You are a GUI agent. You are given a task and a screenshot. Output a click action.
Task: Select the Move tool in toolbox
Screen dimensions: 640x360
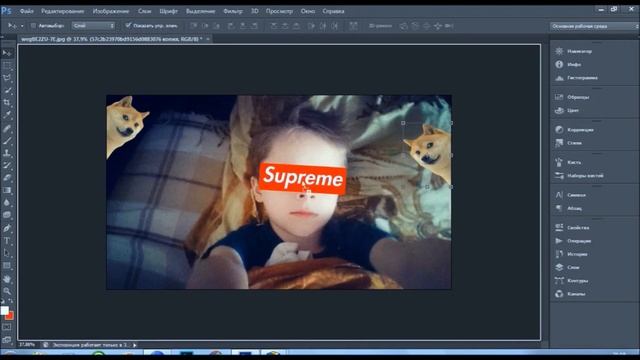[x=7, y=53]
